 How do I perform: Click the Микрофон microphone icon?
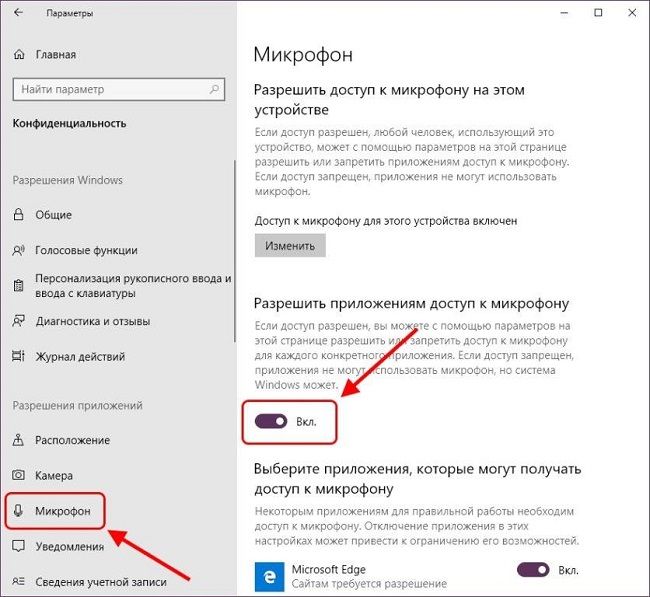click(x=18, y=510)
